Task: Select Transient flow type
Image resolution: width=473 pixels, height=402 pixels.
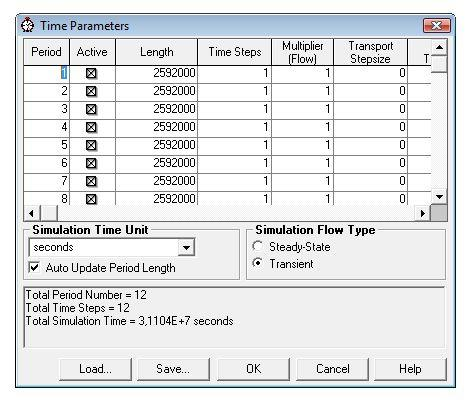Action: pyautogui.click(x=257, y=263)
